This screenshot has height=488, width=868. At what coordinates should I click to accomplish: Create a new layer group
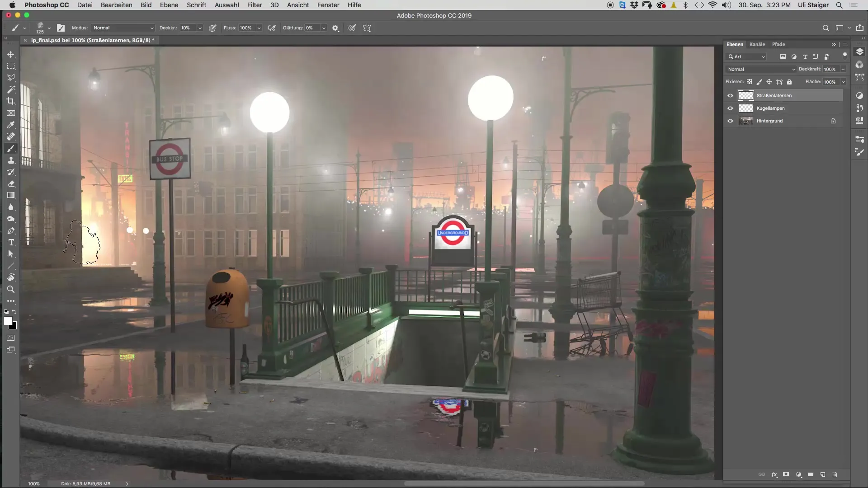(811, 474)
